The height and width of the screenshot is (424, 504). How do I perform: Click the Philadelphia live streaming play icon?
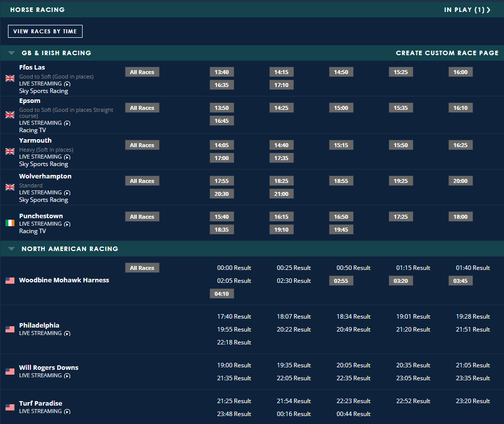pos(67,334)
